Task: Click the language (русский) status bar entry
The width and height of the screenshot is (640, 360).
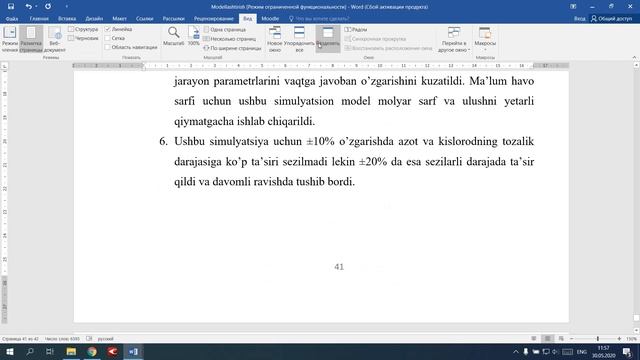Action: click(x=105, y=339)
